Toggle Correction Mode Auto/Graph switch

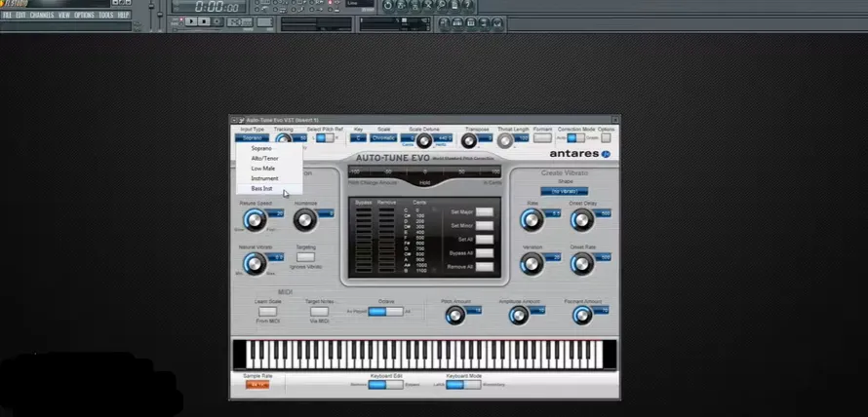(x=575, y=137)
